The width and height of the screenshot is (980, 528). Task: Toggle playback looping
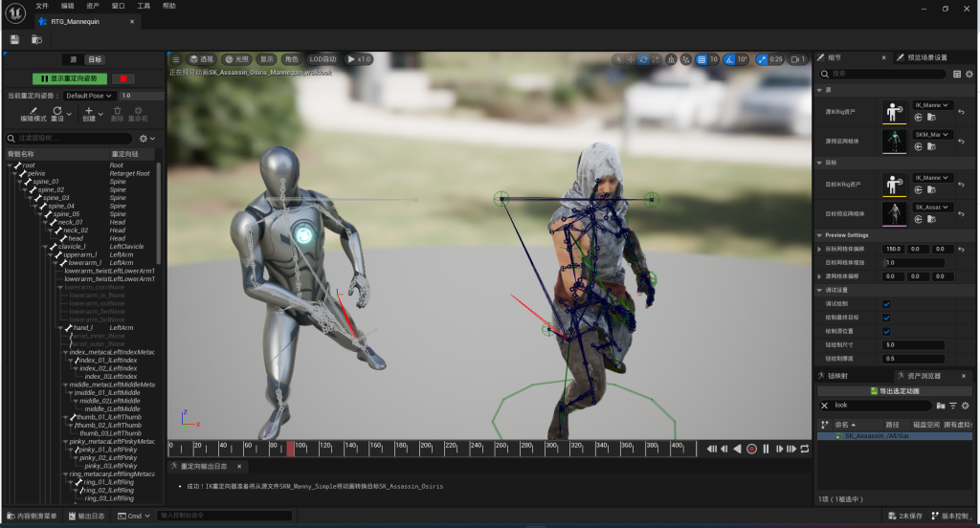[805, 449]
